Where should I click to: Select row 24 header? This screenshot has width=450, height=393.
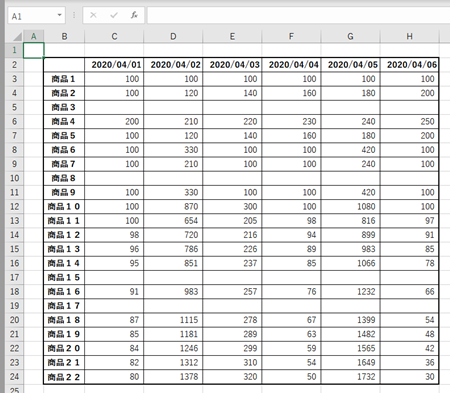click(x=14, y=377)
